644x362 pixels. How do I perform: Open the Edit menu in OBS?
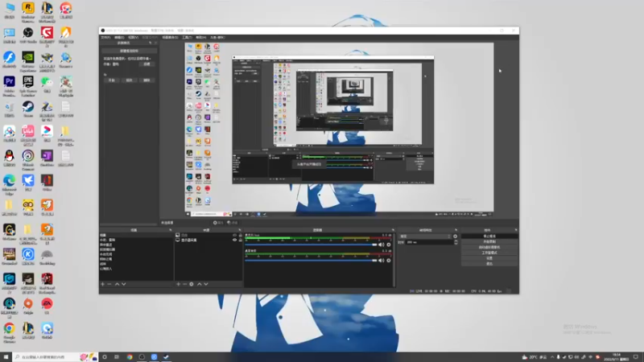pos(119,37)
